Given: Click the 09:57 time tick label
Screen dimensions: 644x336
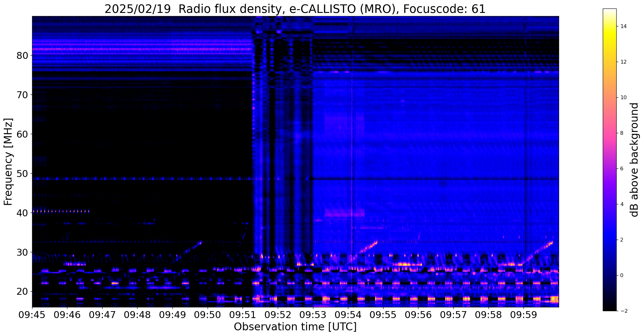Looking at the screenshot, I should click(453, 315).
